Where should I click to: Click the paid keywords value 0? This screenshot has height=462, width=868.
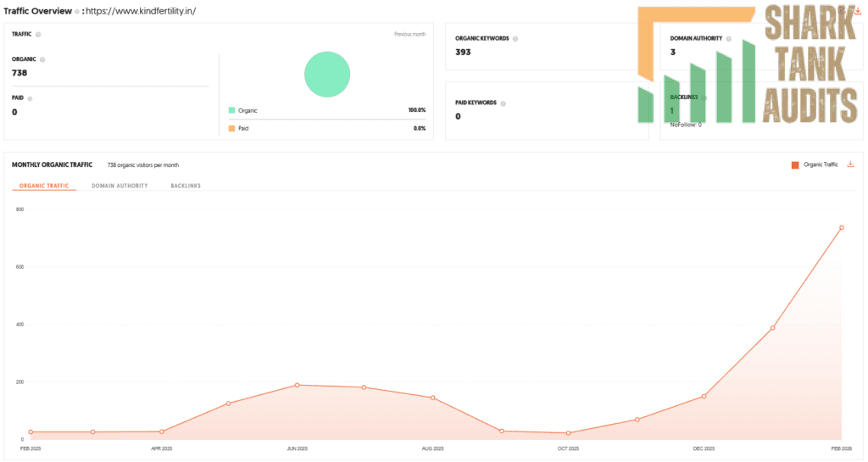point(458,116)
